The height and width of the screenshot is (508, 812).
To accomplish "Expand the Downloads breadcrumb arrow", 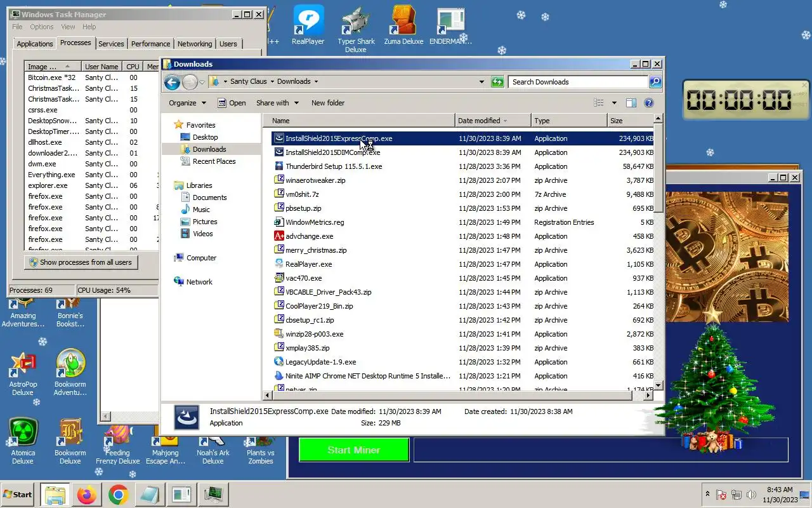I will (316, 81).
